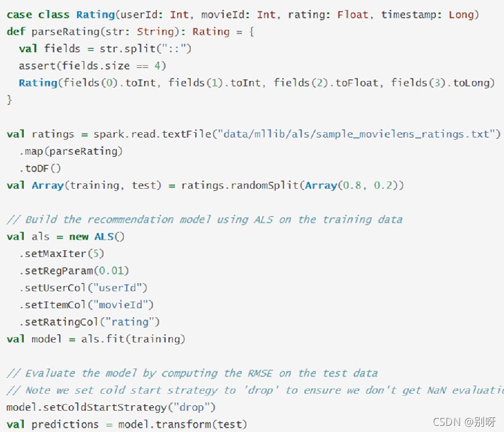Click fields(2).toFloat in the Rating constructor

pyautogui.click(x=326, y=83)
